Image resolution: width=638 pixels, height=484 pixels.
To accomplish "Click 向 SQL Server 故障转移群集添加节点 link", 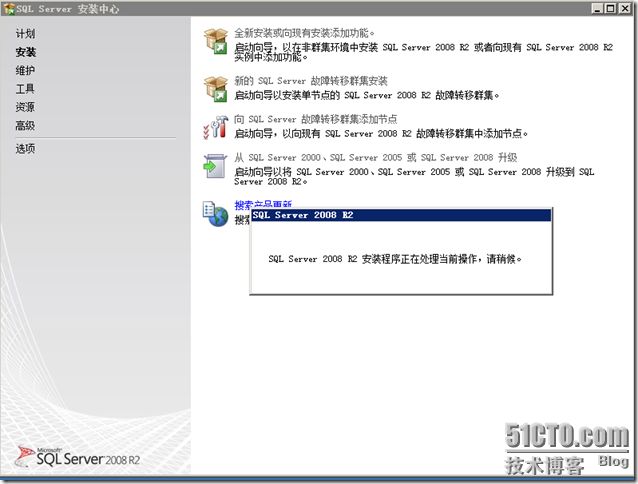I will point(315,119).
